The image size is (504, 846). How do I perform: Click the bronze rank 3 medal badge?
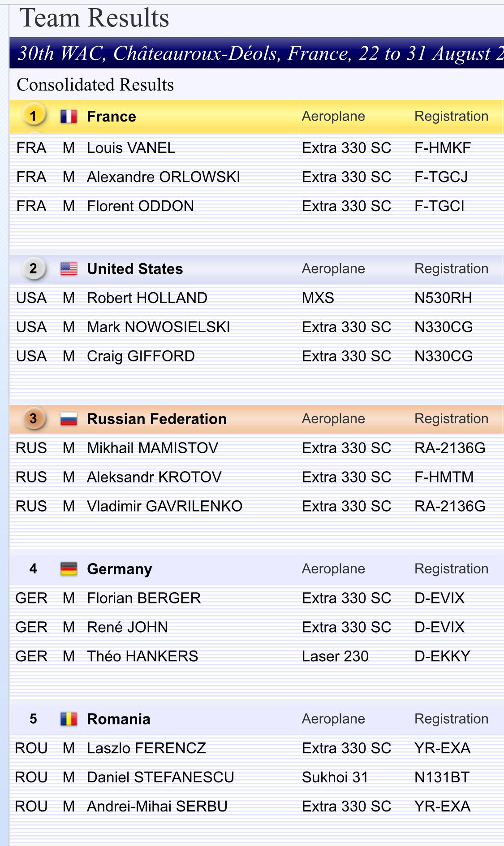coord(34,419)
